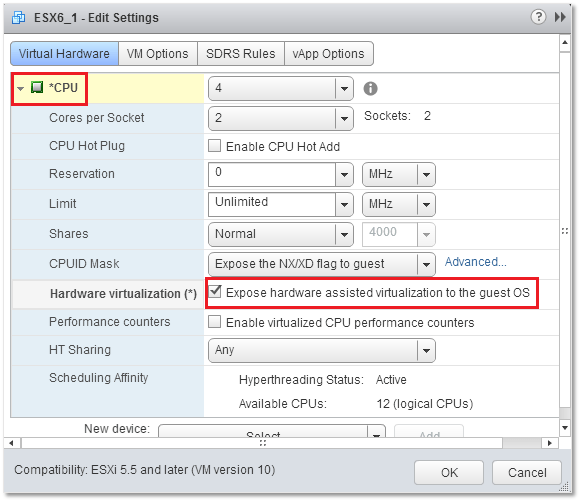The image size is (581, 502).
Task: Click into the Reservation value field
Action: pos(272,174)
